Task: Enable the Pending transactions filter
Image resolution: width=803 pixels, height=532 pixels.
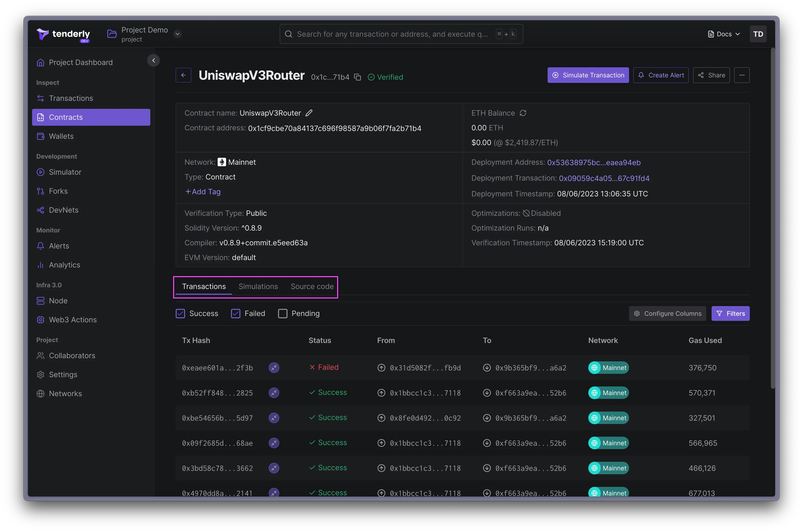Action: point(282,313)
